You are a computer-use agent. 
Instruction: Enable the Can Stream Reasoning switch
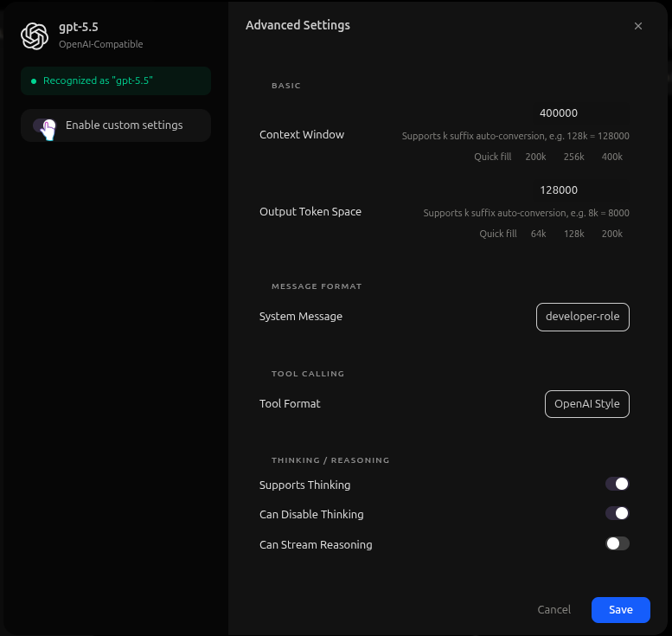coord(617,543)
